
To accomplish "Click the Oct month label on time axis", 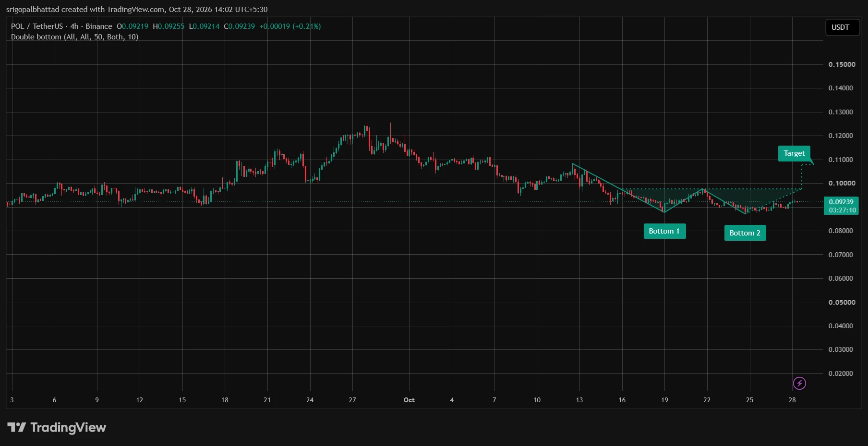I will pos(409,400).
